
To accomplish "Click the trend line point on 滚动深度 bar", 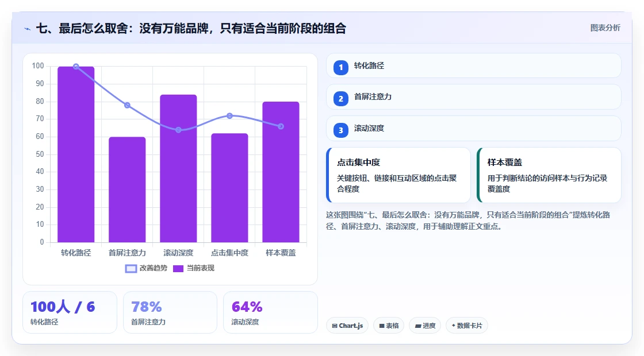I will point(178,130).
